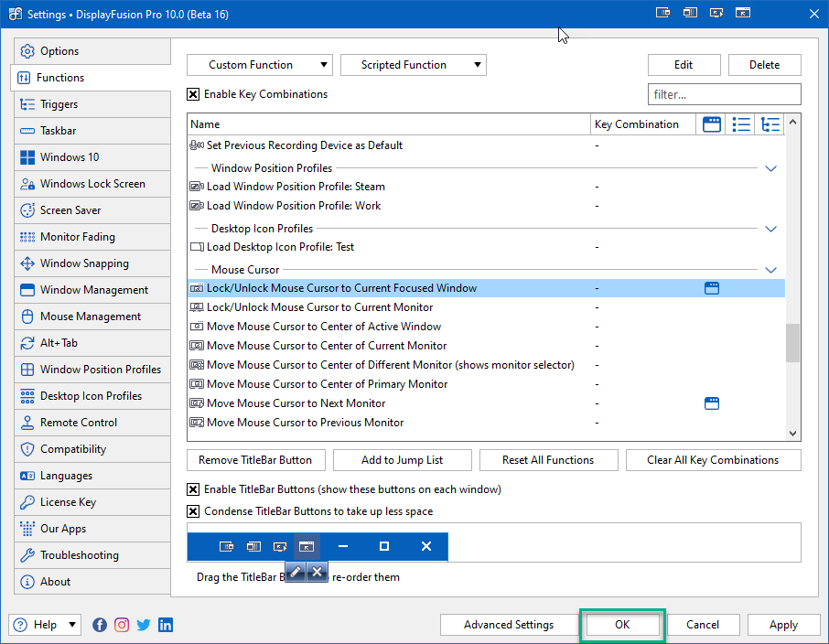
Task: Click the third button in titlebar preview
Action: (x=280, y=546)
